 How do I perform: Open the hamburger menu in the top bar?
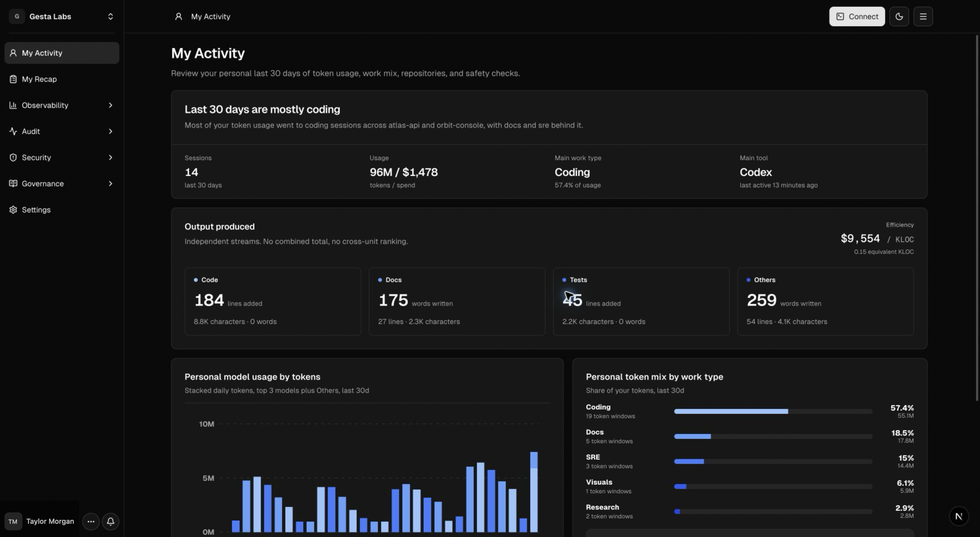[923, 16]
